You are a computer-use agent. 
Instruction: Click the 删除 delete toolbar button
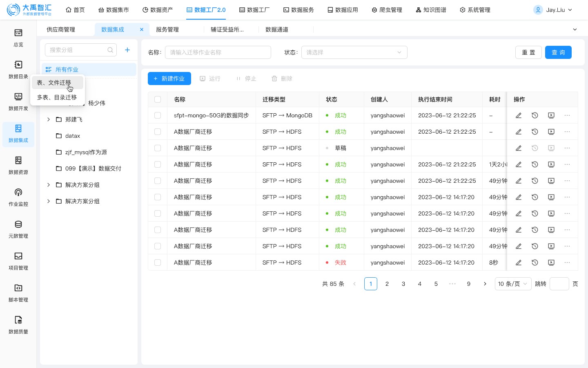coord(282,79)
